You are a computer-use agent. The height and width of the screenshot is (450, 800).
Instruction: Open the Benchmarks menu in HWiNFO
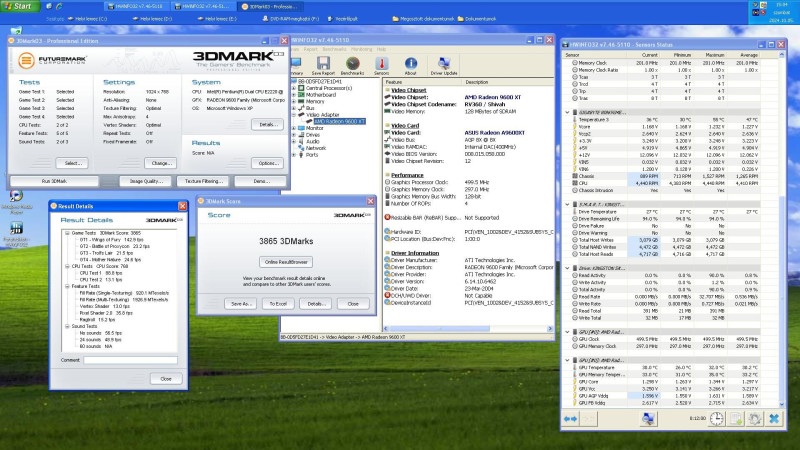pyautogui.click(x=334, y=49)
